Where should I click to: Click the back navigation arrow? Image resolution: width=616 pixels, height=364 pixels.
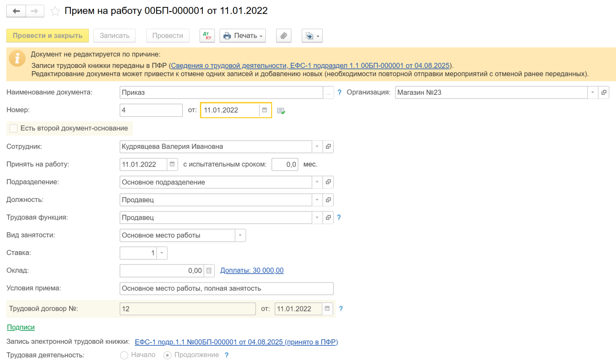[16, 11]
